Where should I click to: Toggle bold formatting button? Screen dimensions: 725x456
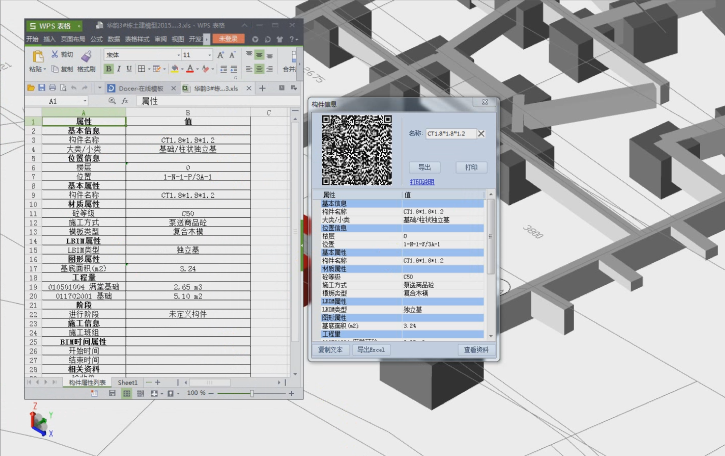pyautogui.click(x=108, y=69)
